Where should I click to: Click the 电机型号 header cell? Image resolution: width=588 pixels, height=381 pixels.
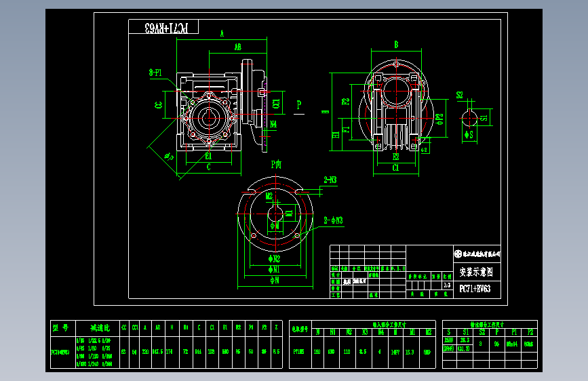coord(300,329)
